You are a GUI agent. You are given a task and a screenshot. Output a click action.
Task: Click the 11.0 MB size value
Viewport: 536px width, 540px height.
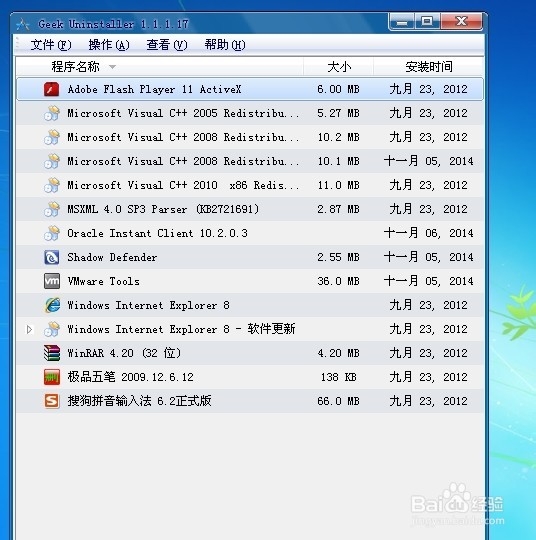coord(338,185)
